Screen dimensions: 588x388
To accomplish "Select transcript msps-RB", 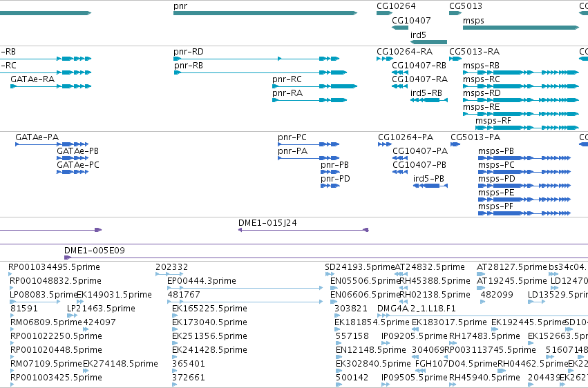I will click(521, 72).
